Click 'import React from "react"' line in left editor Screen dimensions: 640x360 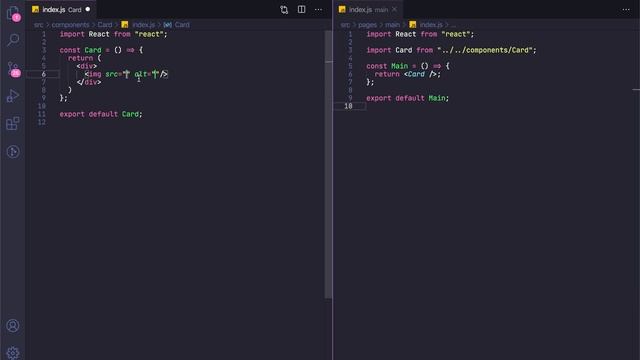click(x=114, y=34)
